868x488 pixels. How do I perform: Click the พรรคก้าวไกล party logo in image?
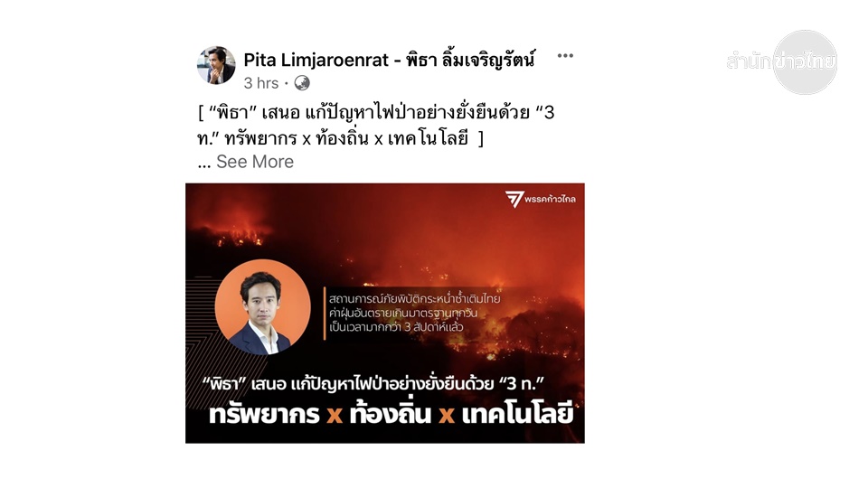point(541,199)
